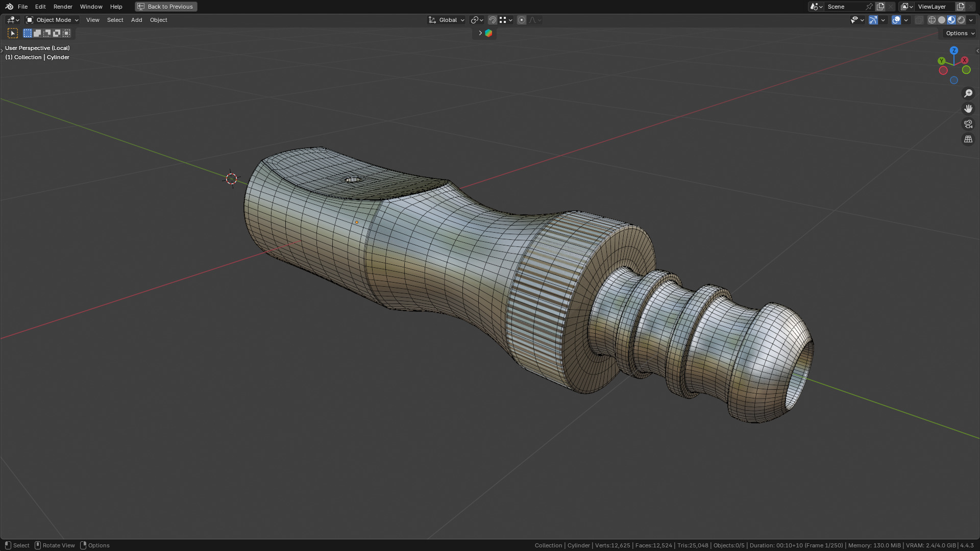The width and height of the screenshot is (980, 551).
Task: Open the Global transform orientation dropdown
Action: point(447,20)
